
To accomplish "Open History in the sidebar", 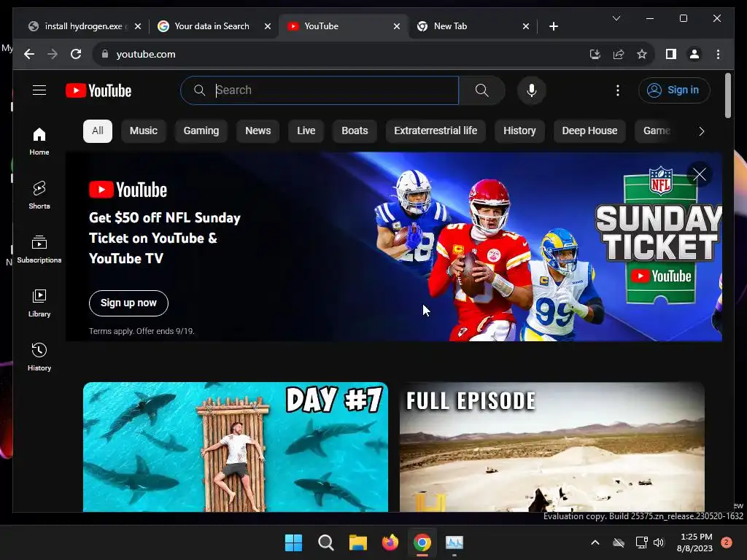I will 39,357.
